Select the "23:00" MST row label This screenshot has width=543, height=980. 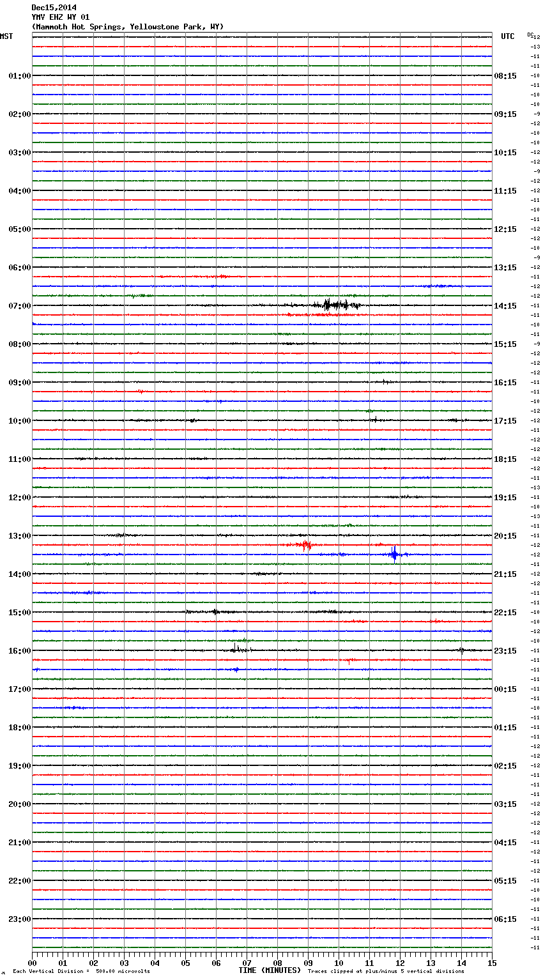20,919
